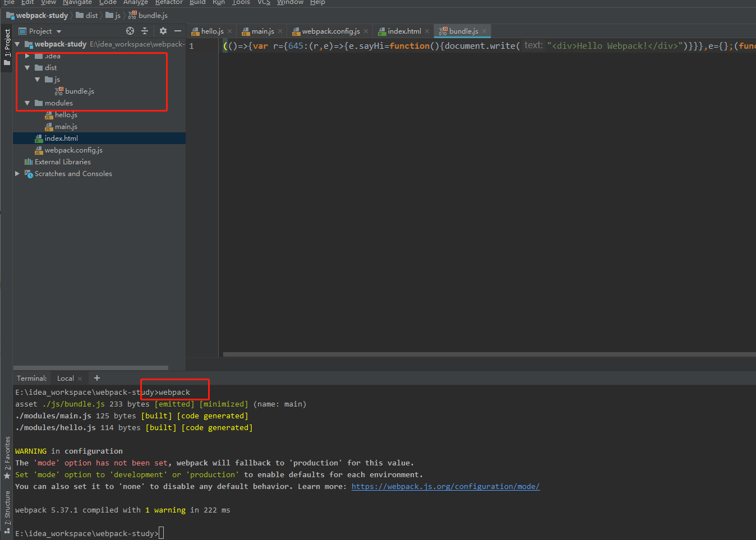Screen dimensions: 756x540
Task: Open the Help menu
Action: [317, 2]
